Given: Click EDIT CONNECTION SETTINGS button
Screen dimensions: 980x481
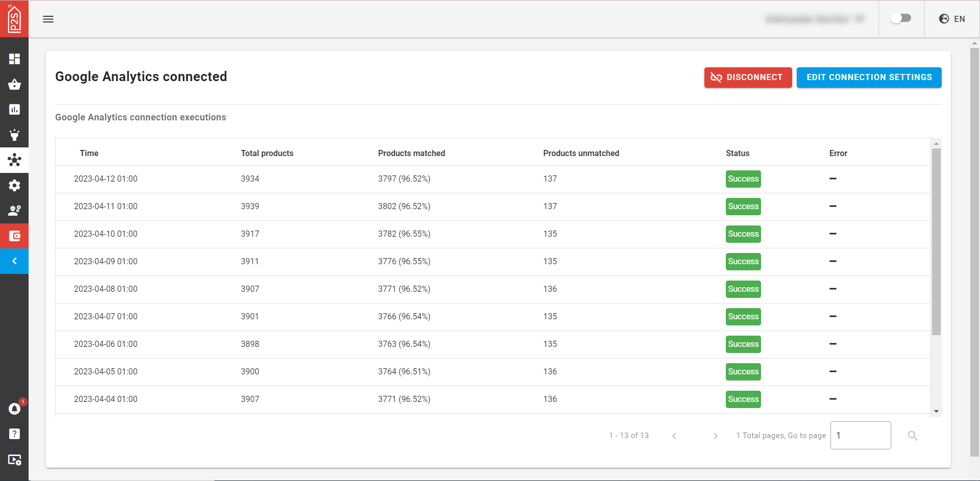Looking at the screenshot, I should point(869,78).
